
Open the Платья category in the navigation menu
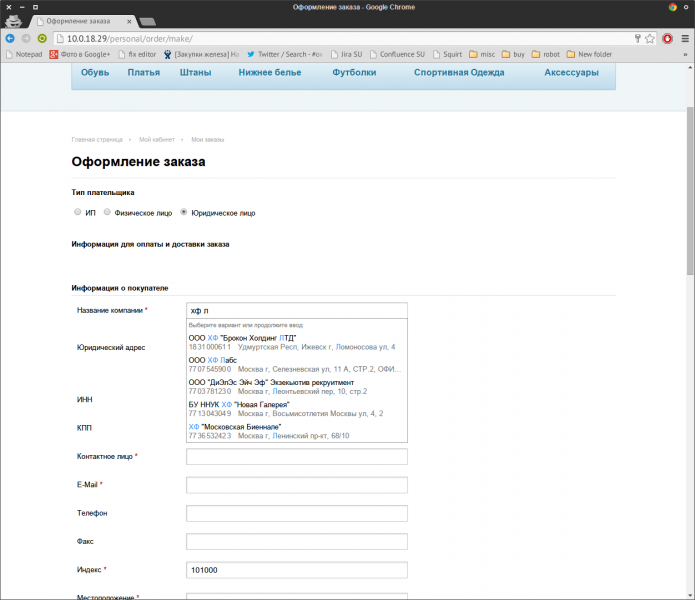[x=144, y=73]
